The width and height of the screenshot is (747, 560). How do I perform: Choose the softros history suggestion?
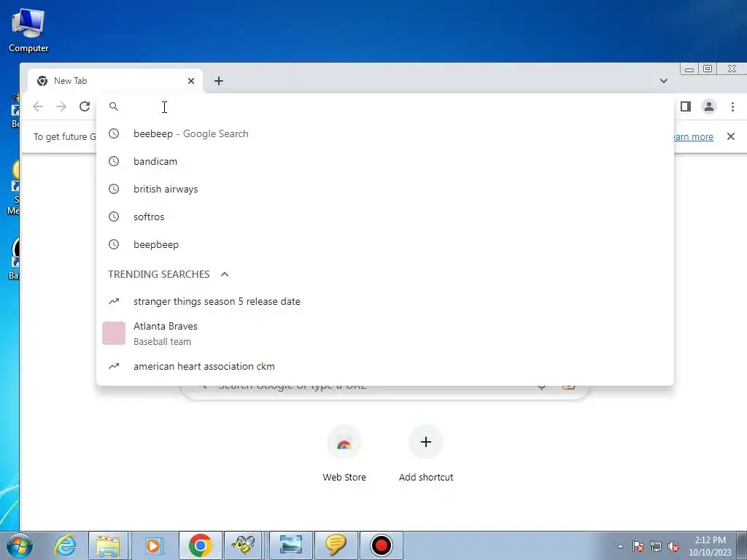click(385, 217)
